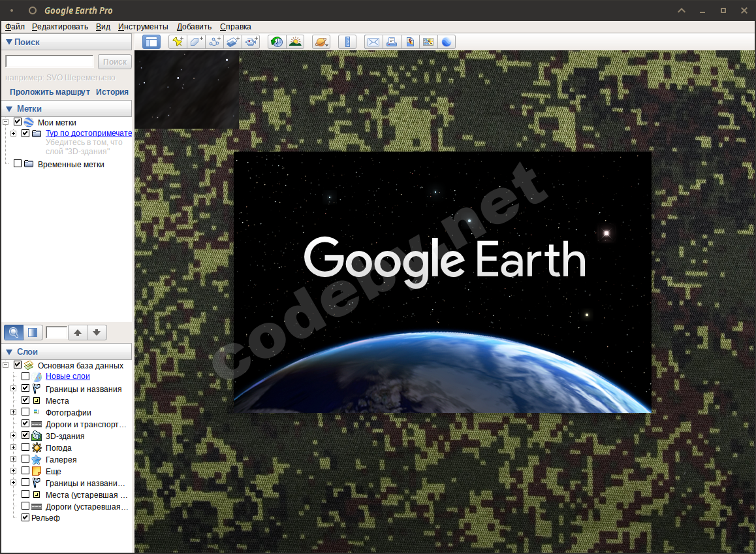Save image from the toolbar

click(x=410, y=42)
